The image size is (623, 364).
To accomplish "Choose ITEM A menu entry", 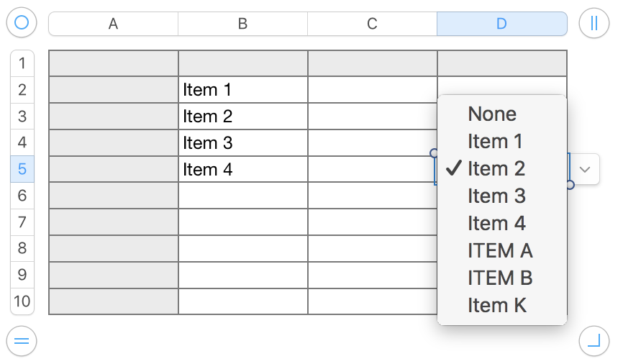I will click(x=500, y=250).
